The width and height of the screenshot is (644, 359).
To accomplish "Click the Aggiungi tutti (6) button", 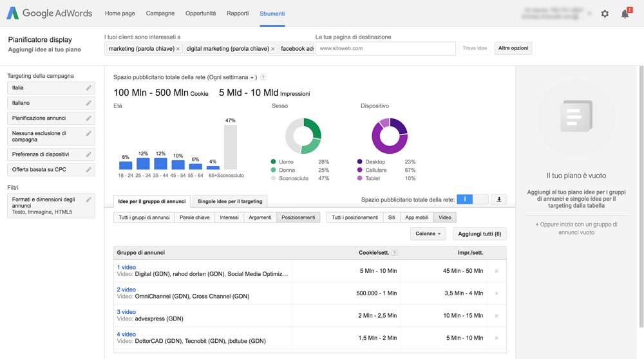I will [479, 234].
